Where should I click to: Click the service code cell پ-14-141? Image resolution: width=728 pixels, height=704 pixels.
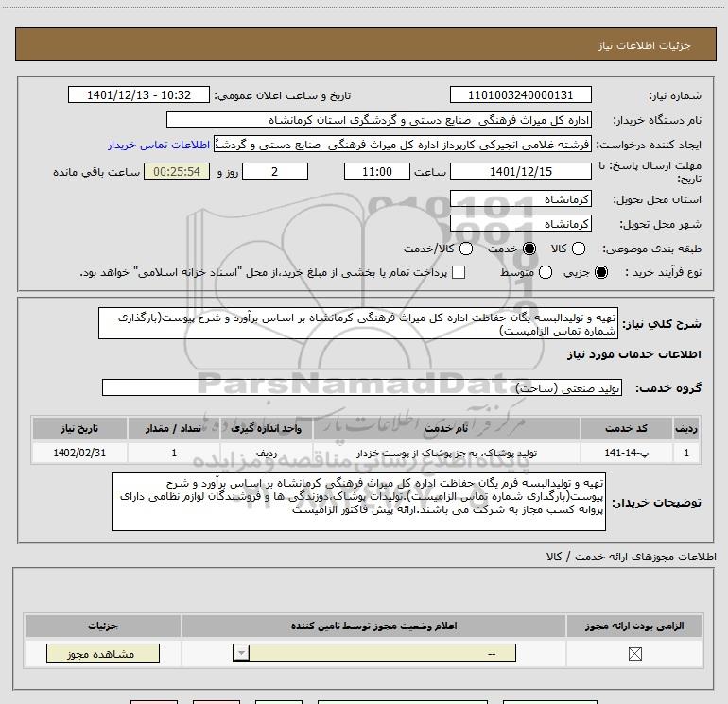[626, 453]
